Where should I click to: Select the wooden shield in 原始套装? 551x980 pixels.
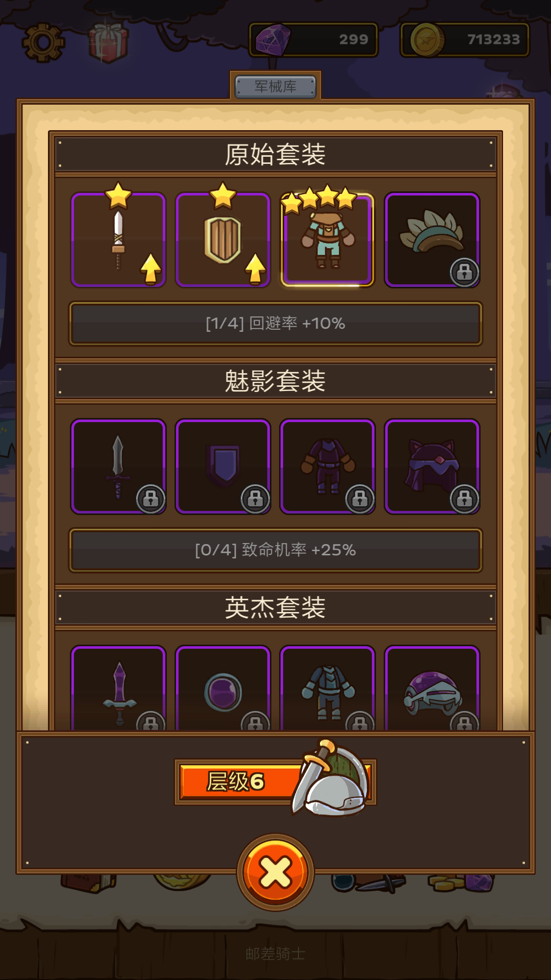coord(223,240)
